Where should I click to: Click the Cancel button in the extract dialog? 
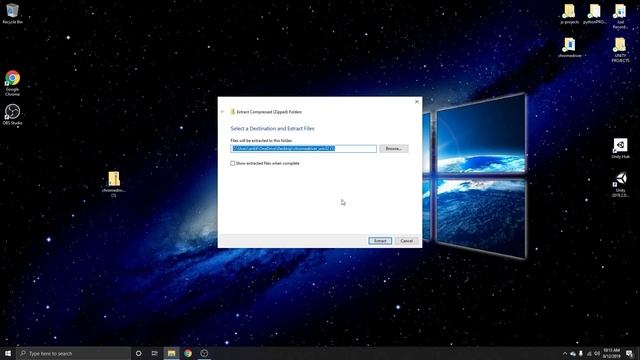point(407,241)
